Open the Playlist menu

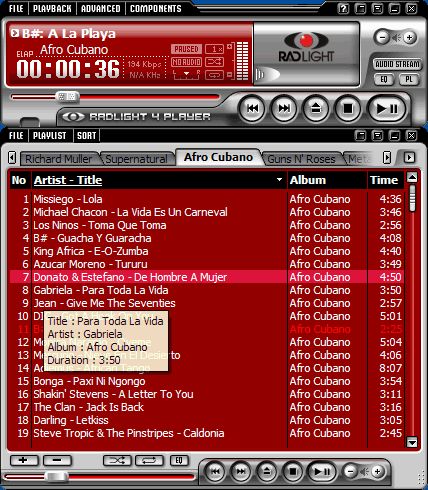(x=50, y=136)
